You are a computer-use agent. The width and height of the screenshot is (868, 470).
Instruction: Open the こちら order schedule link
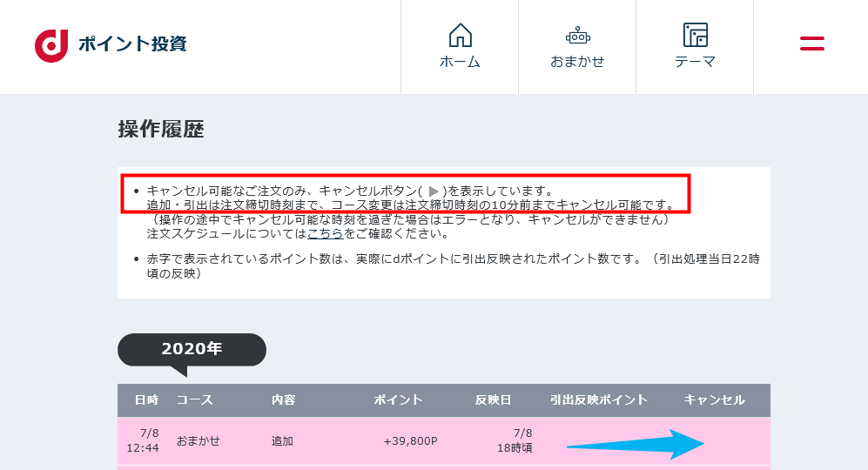[326, 233]
